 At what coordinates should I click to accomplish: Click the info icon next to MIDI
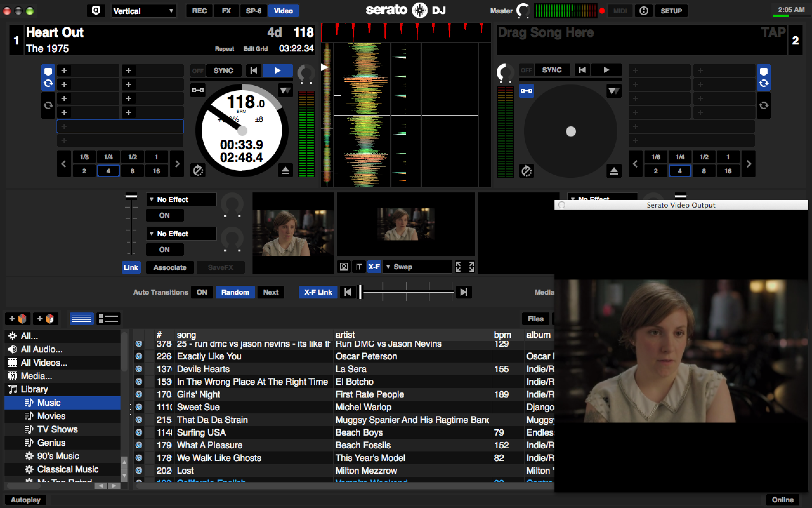tap(644, 11)
